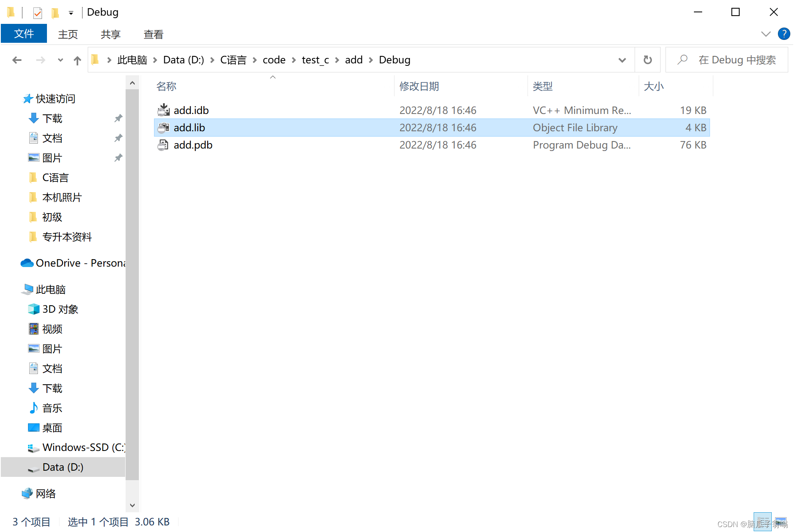This screenshot has height=532, width=794.
Task: Go forward with the forward arrow
Action: tap(40, 60)
